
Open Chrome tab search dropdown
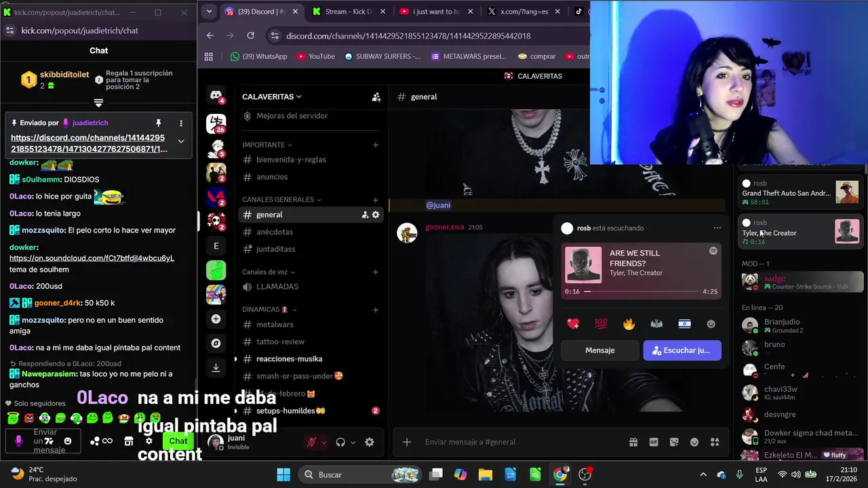[209, 12]
